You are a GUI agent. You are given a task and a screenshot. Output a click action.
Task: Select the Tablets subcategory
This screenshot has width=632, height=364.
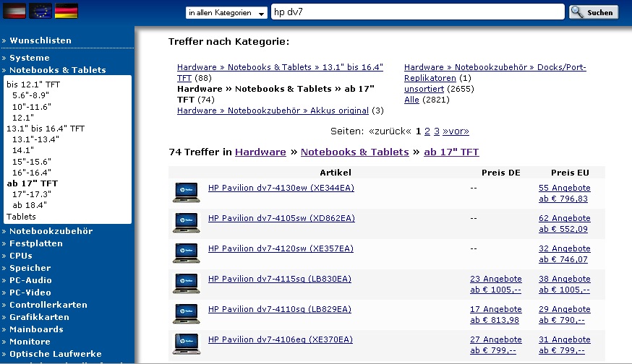[x=21, y=217]
